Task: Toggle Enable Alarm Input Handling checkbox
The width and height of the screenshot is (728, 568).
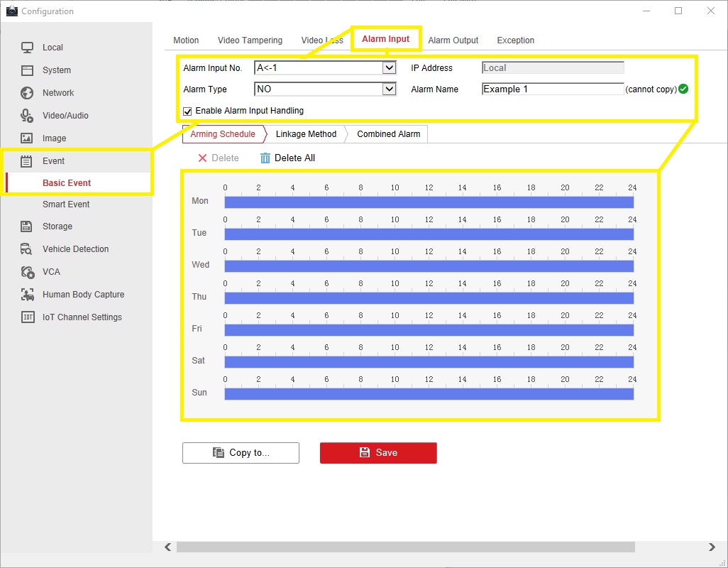Action: click(x=187, y=111)
